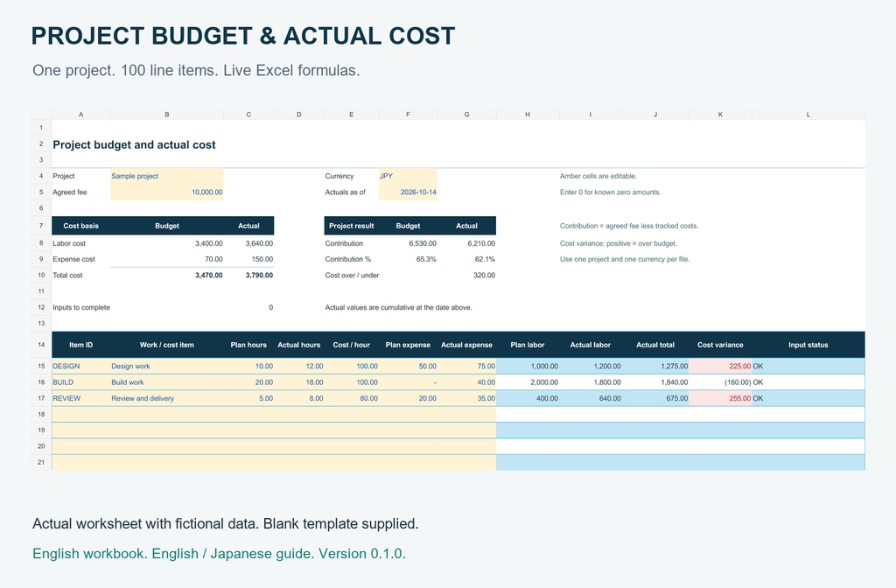Click the "Input status" table header

pyautogui.click(x=808, y=345)
